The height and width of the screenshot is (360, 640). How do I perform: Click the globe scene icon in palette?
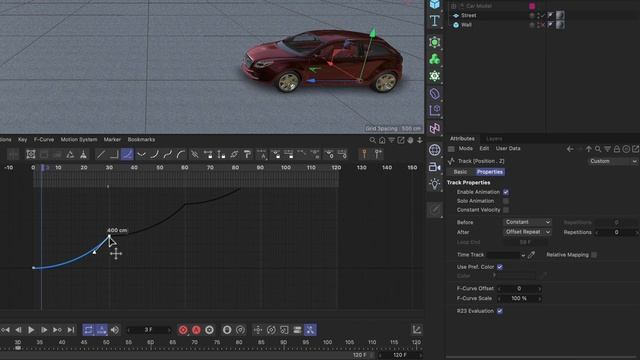pos(435,150)
